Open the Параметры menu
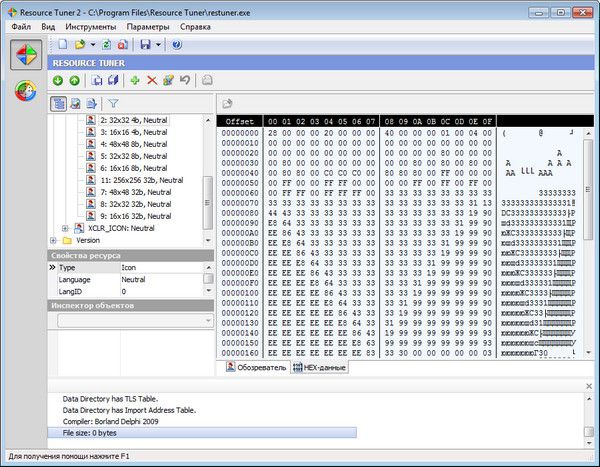Image resolution: width=600 pixels, height=467 pixels. click(x=148, y=26)
